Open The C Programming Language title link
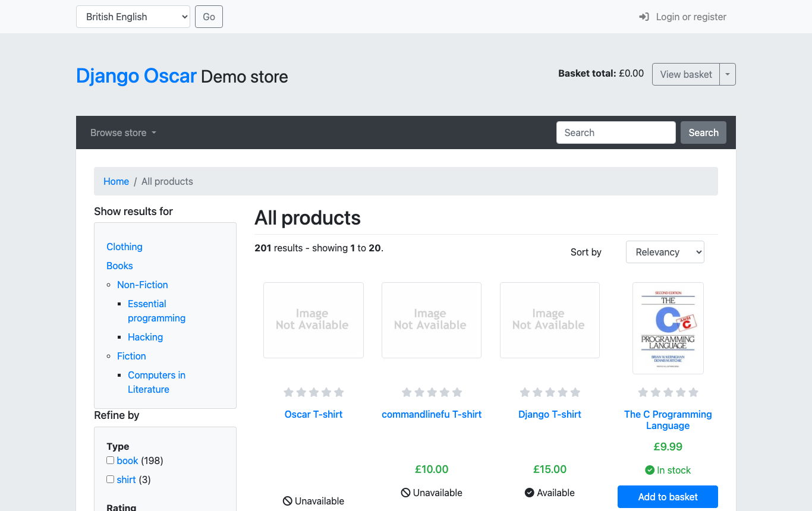812x511 pixels. [x=668, y=420]
